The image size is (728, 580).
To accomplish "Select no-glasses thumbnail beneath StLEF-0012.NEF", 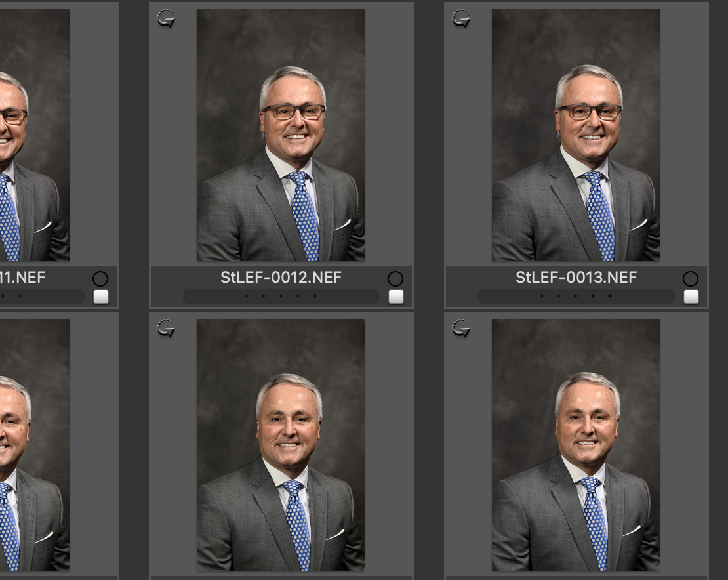I will pyautogui.click(x=281, y=445).
